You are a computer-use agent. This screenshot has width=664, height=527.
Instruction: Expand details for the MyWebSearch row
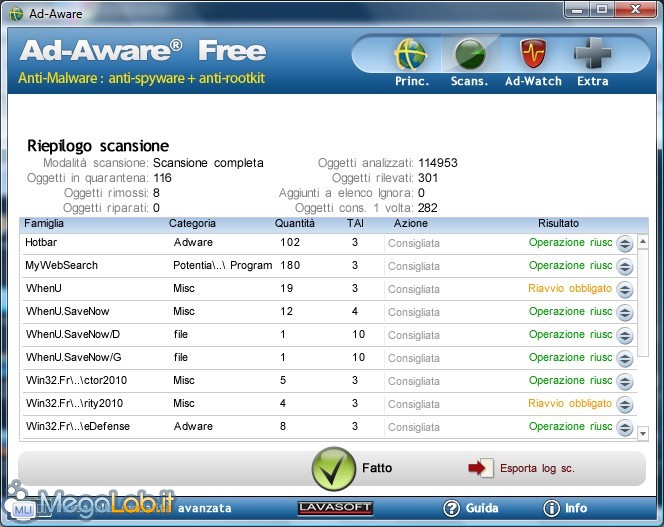pos(625,266)
